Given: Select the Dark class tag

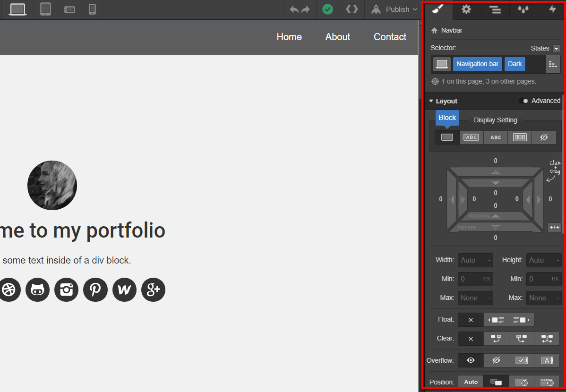Looking at the screenshot, I should coord(515,64).
